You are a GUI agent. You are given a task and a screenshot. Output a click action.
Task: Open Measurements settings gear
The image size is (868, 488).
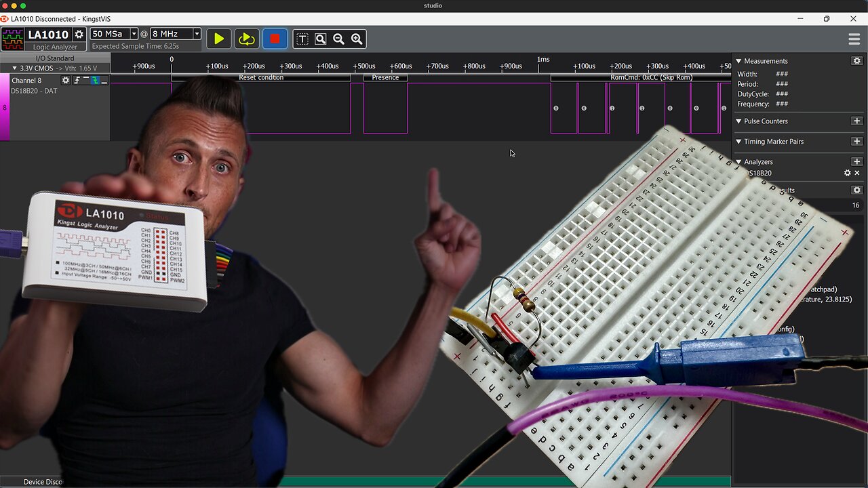[x=856, y=61]
